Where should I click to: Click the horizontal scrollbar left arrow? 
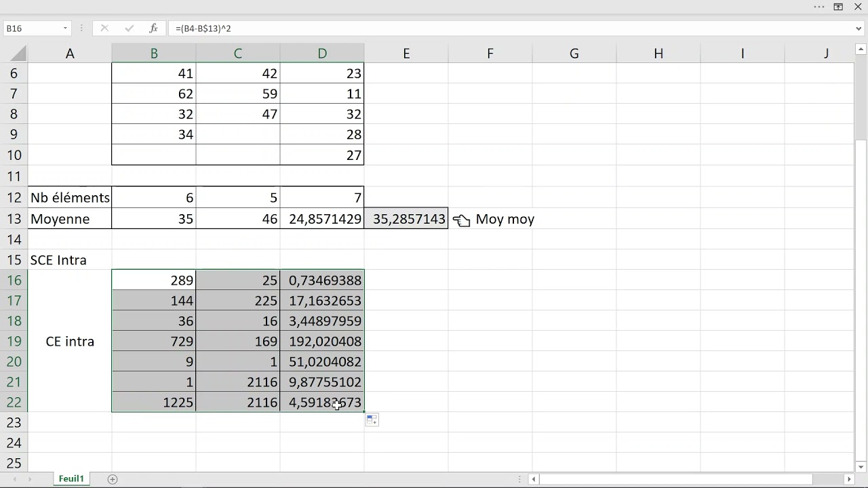[534, 479]
